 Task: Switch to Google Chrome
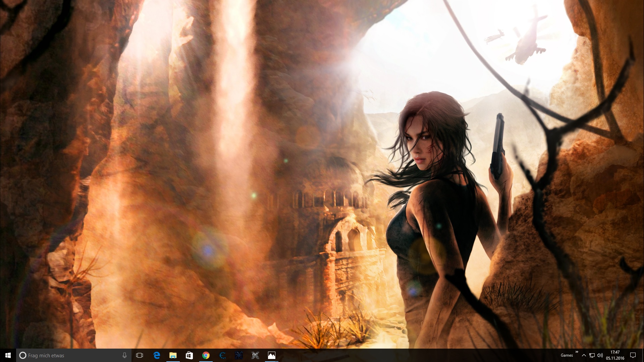tap(206, 355)
